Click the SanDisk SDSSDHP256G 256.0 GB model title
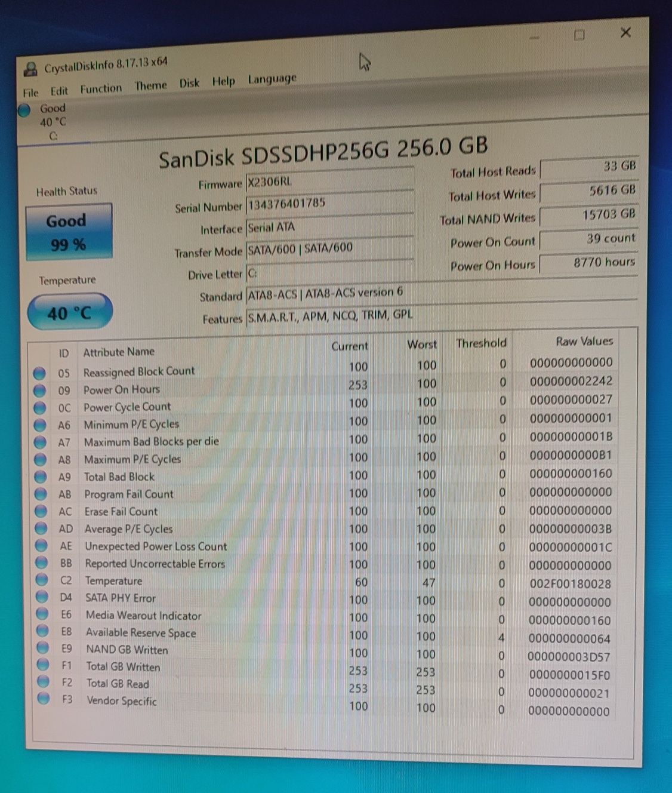The height and width of the screenshot is (793, 672). point(323,152)
